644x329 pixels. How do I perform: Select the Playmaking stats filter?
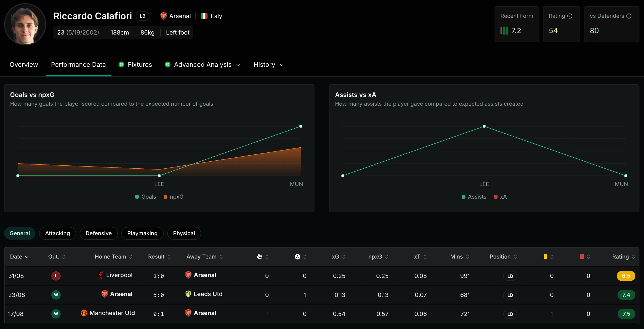point(142,233)
